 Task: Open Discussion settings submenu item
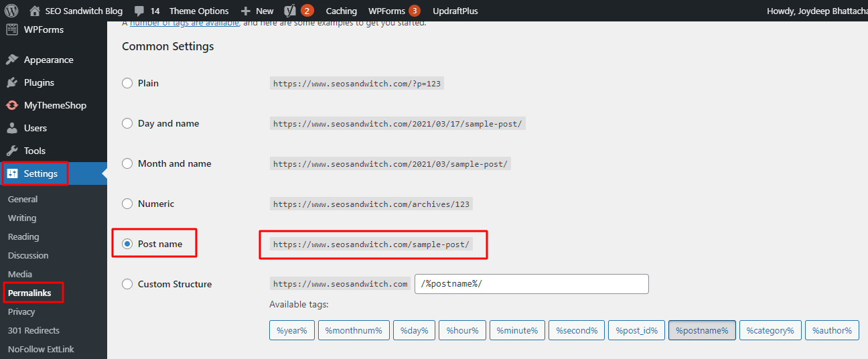(28, 255)
